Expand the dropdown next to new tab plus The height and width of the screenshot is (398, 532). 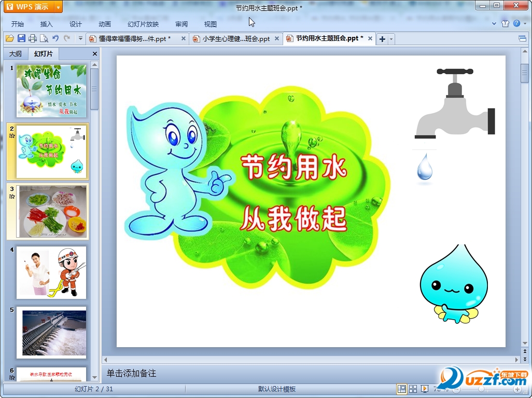[x=391, y=39]
